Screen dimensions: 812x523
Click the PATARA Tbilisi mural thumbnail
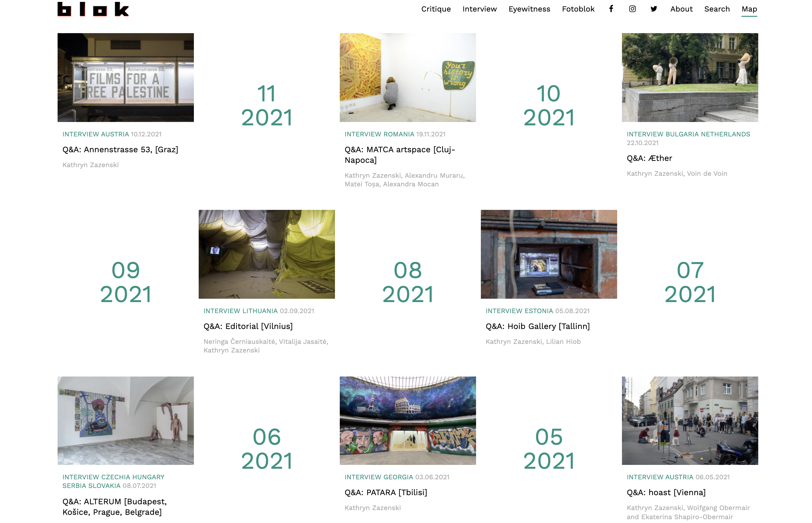coord(407,420)
